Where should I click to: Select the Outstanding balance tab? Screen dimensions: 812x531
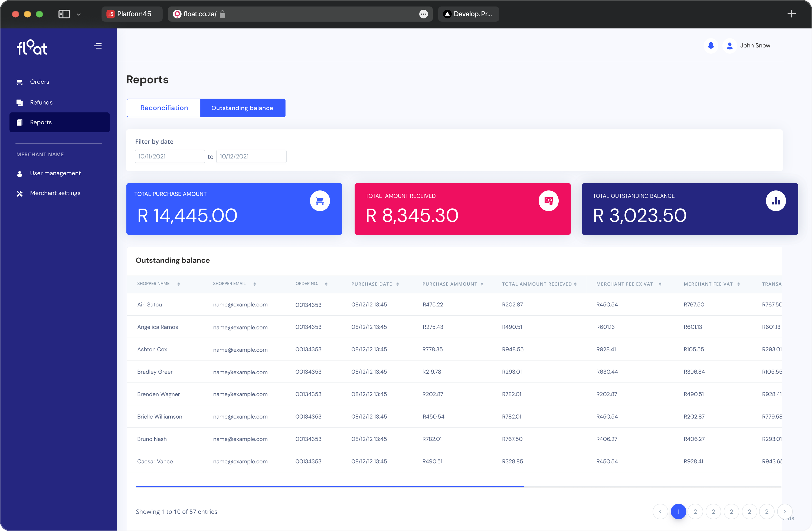(242, 108)
